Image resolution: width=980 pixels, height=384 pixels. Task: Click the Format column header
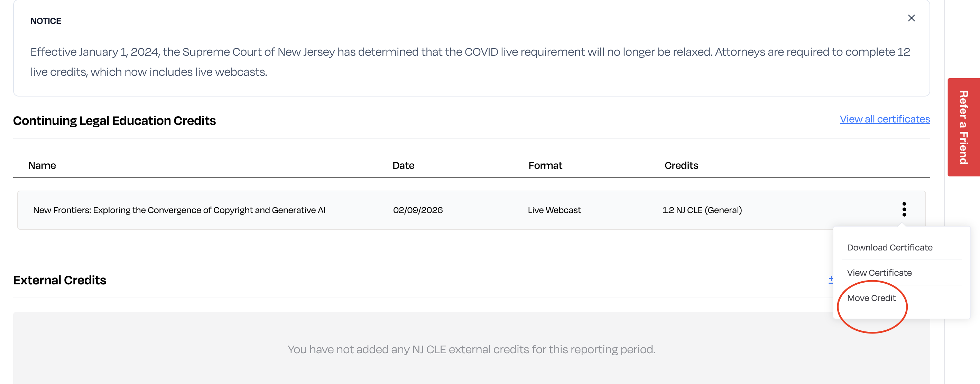[545, 166]
